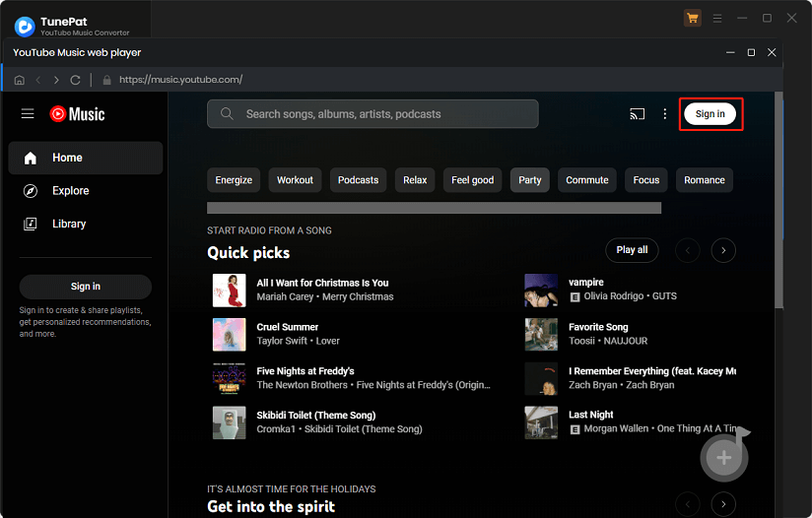The width and height of the screenshot is (812, 518).
Task: Open the Library section in sidebar
Action: (86, 225)
